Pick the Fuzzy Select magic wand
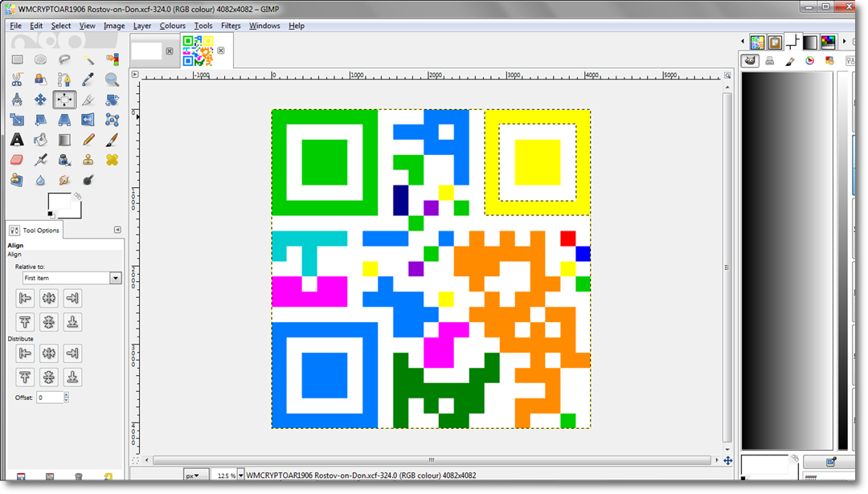Screen dimensions: 868x494 click(88, 59)
